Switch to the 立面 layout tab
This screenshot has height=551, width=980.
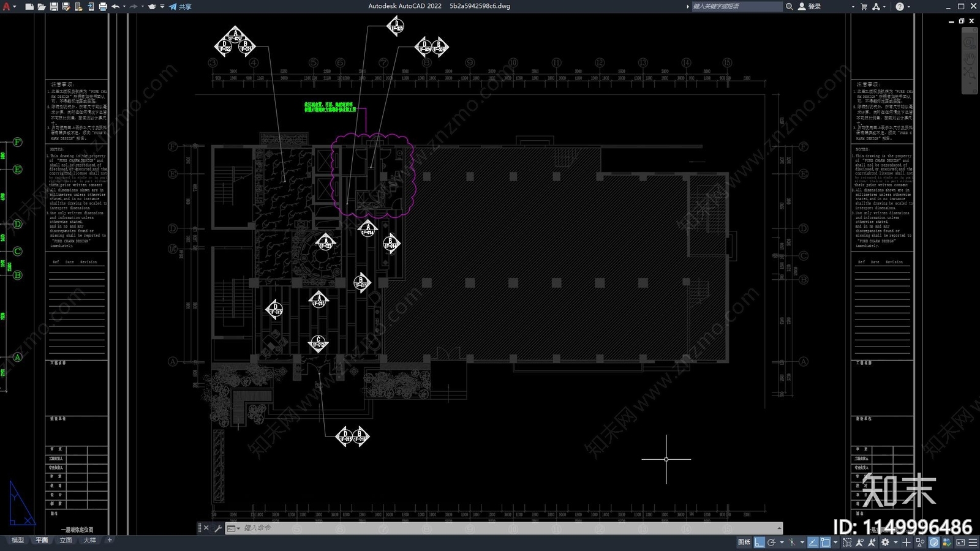[x=66, y=540]
